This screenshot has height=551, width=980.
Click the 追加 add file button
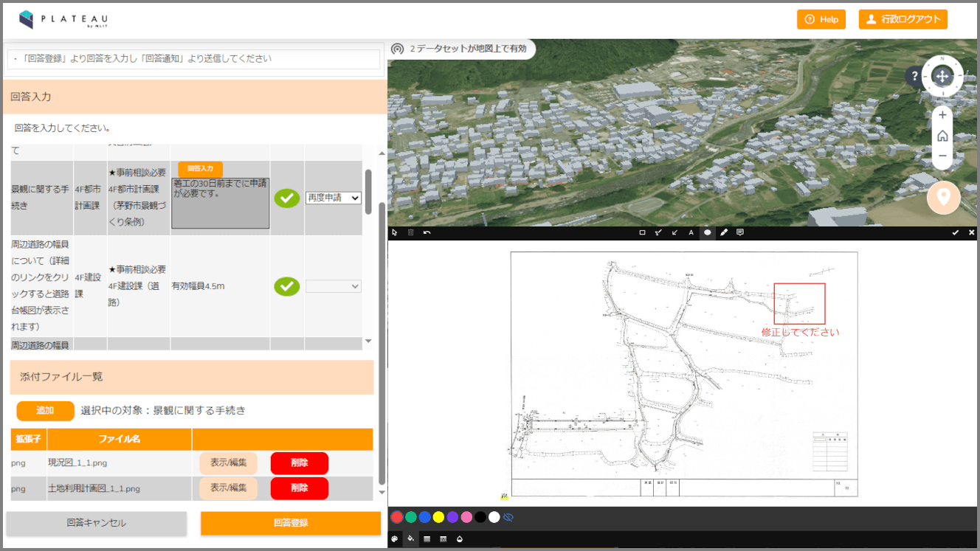click(46, 411)
